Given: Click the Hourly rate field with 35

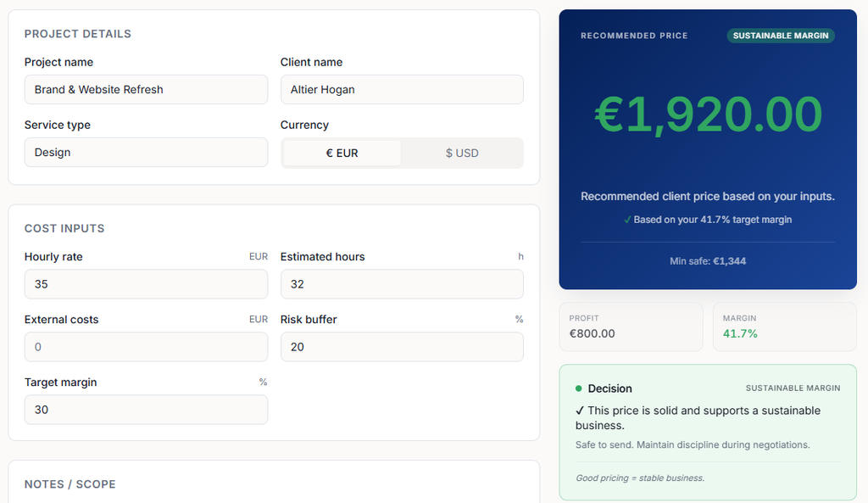Looking at the screenshot, I should click(x=146, y=284).
